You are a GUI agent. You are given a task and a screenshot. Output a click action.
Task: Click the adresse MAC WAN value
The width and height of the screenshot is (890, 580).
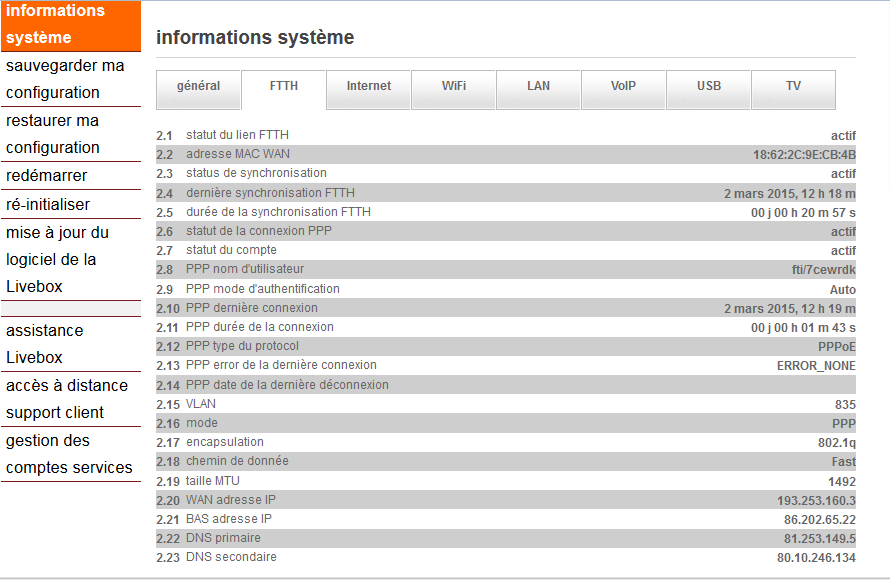804,155
